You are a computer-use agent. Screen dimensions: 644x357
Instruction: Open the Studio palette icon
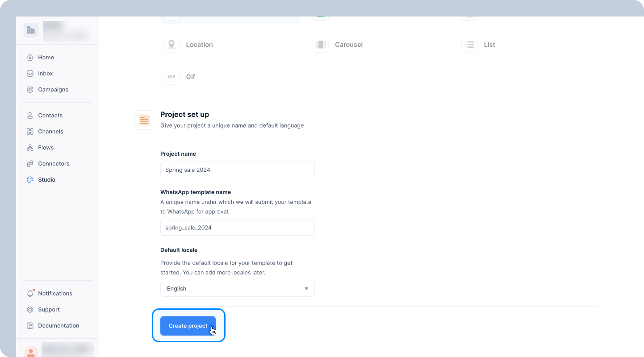(x=30, y=180)
